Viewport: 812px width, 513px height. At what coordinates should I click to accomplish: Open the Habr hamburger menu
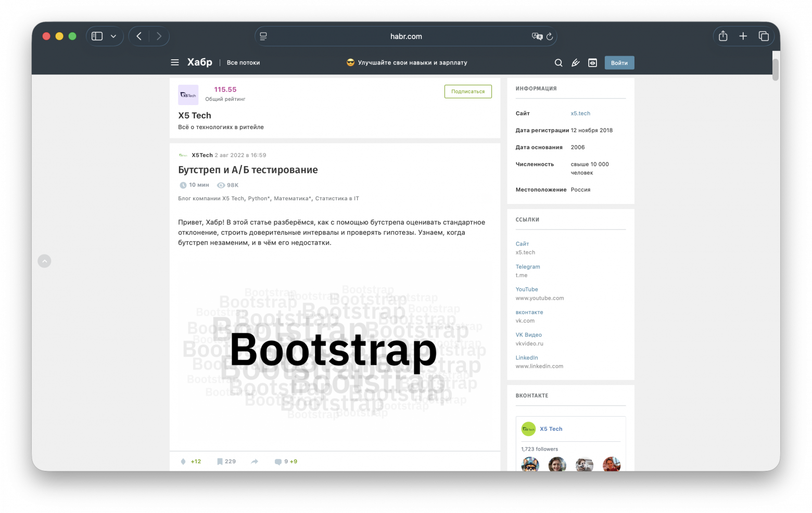click(x=175, y=62)
